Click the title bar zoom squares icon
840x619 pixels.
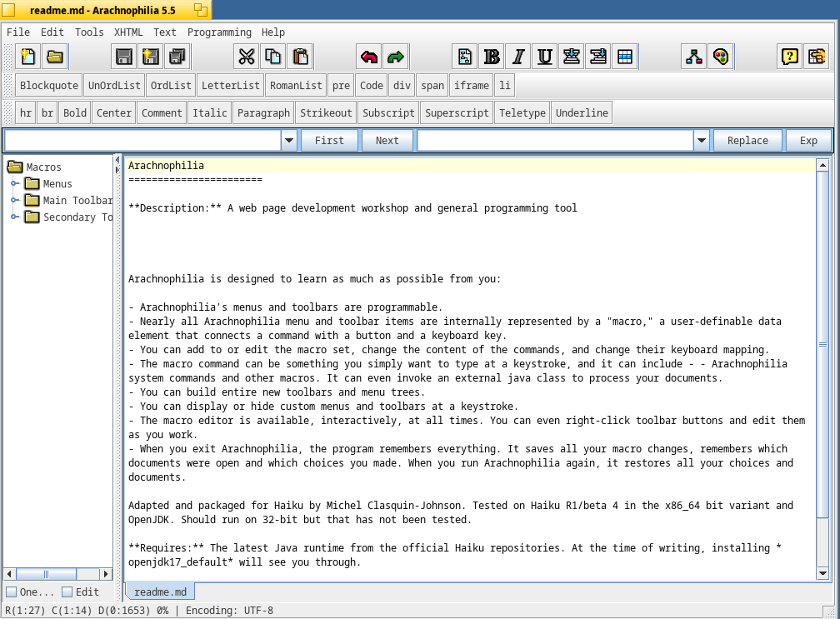coord(200,10)
